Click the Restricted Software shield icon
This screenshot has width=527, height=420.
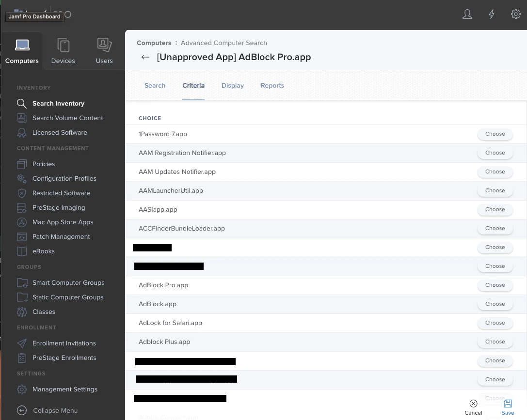[21, 193]
